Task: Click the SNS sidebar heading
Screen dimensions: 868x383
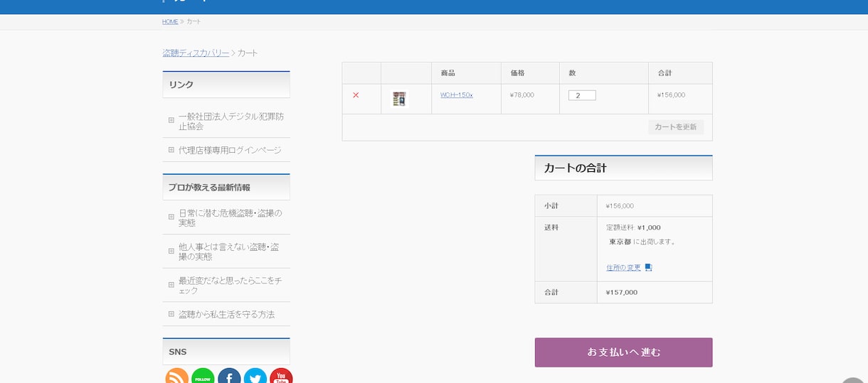Action: (x=178, y=352)
